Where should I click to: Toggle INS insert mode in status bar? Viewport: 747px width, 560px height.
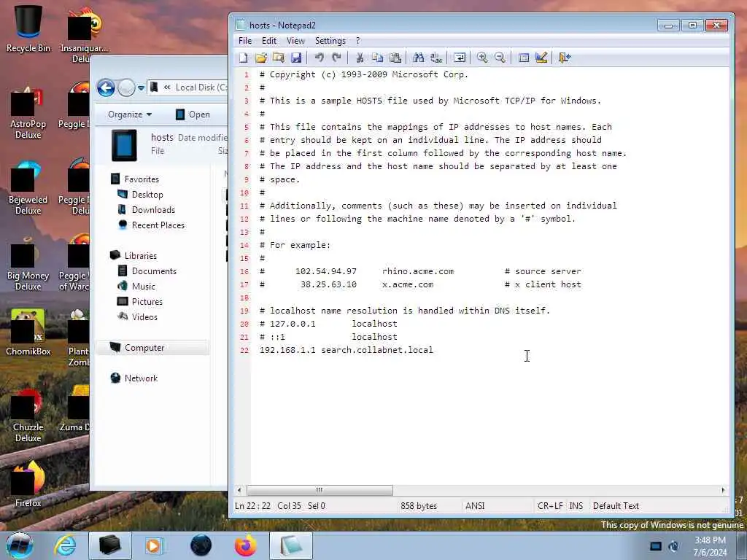576,506
